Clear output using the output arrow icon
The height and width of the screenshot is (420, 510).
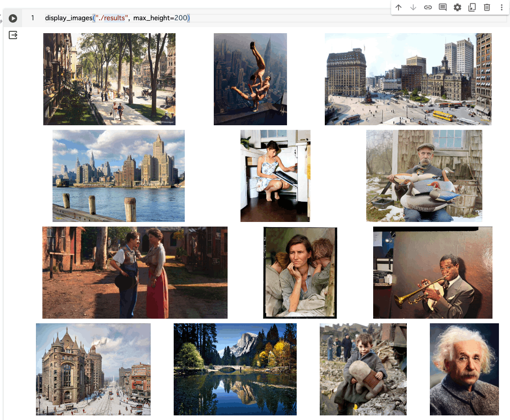click(x=13, y=35)
